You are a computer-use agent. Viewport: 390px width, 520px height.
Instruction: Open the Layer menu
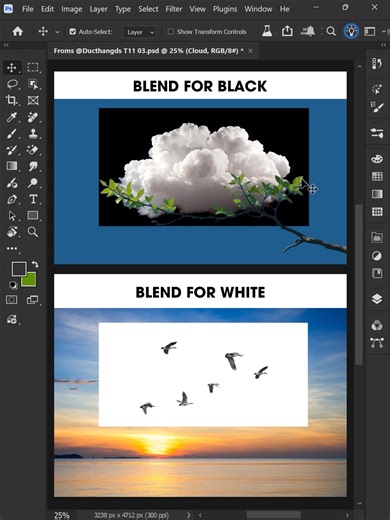pos(98,9)
